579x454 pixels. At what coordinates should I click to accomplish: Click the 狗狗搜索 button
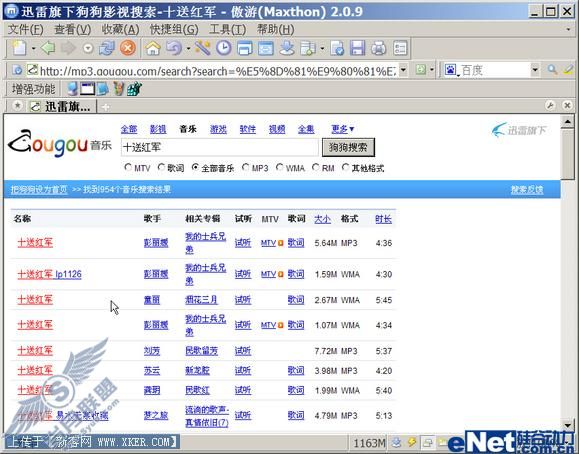tap(348, 147)
